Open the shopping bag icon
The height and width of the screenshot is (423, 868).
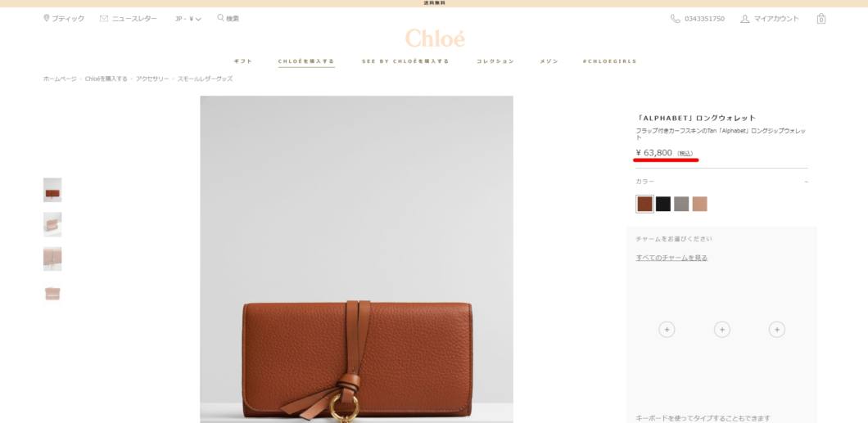pyautogui.click(x=821, y=19)
